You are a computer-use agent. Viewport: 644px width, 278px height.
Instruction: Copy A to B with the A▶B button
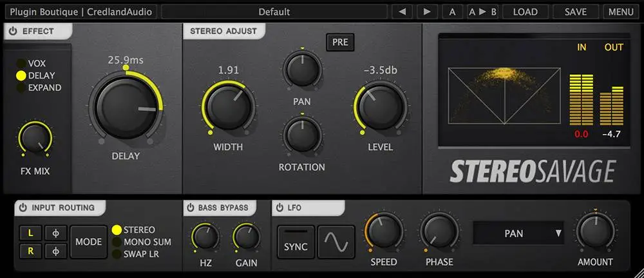tap(482, 12)
